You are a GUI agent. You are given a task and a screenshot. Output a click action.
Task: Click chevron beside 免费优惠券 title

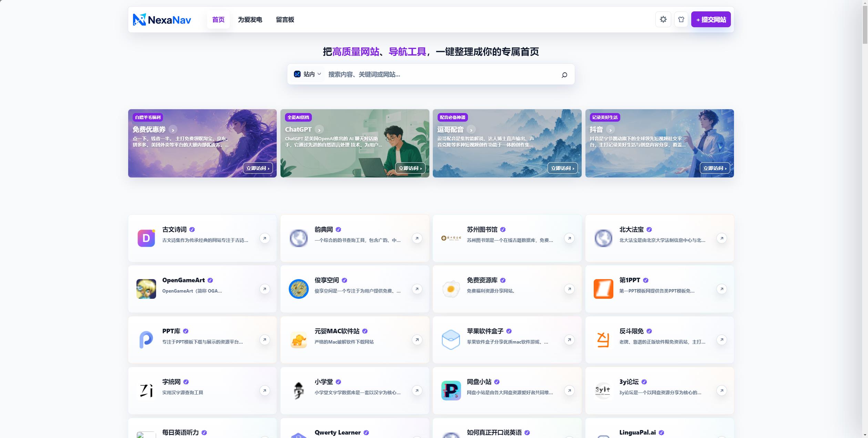(173, 130)
